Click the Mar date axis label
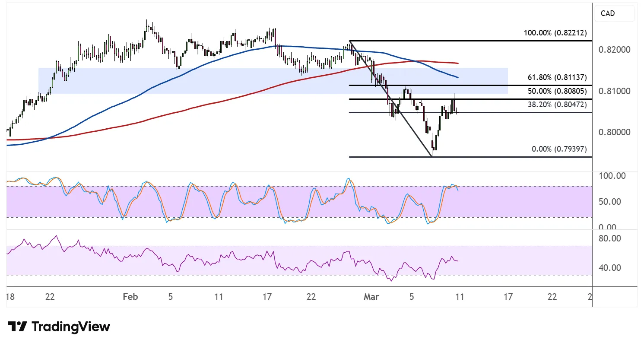Image resolution: width=644 pixels, height=346 pixels. click(371, 297)
